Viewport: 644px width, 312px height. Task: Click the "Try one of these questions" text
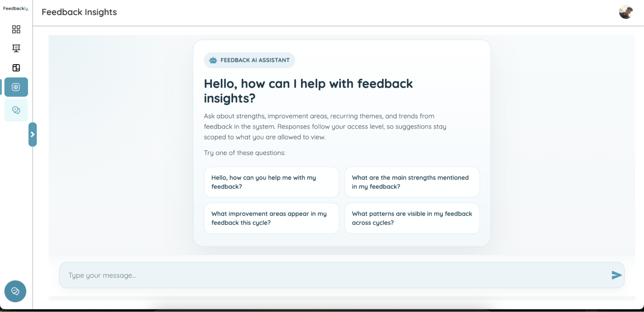click(245, 153)
